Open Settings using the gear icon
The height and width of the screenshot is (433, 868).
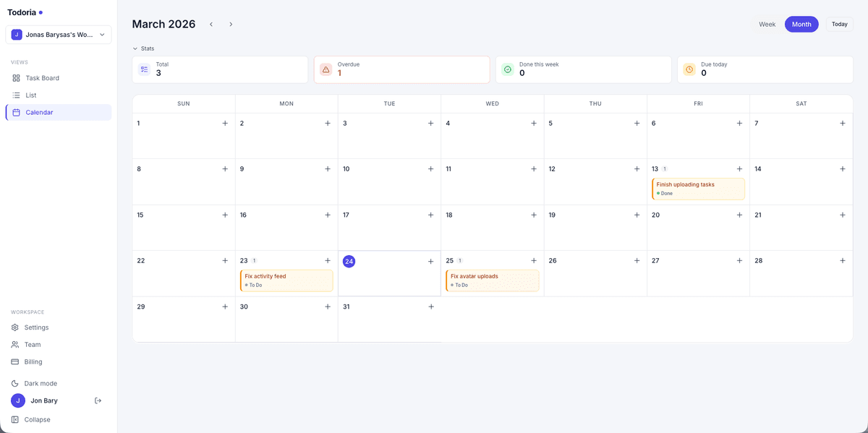pos(14,327)
